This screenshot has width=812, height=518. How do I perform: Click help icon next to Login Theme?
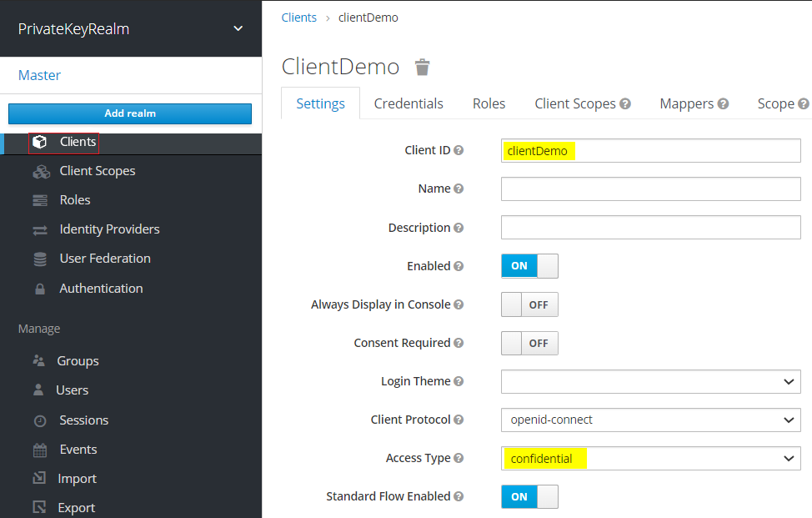[459, 381]
